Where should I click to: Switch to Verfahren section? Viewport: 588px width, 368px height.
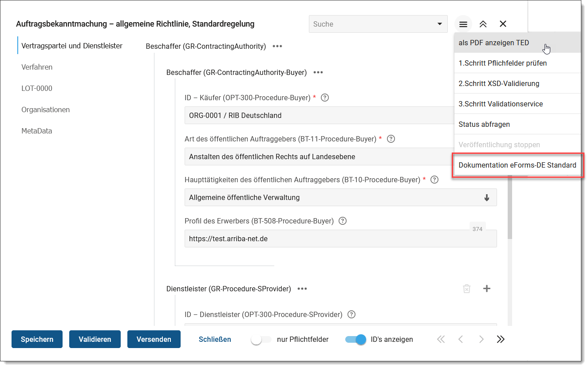tap(37, 67)
